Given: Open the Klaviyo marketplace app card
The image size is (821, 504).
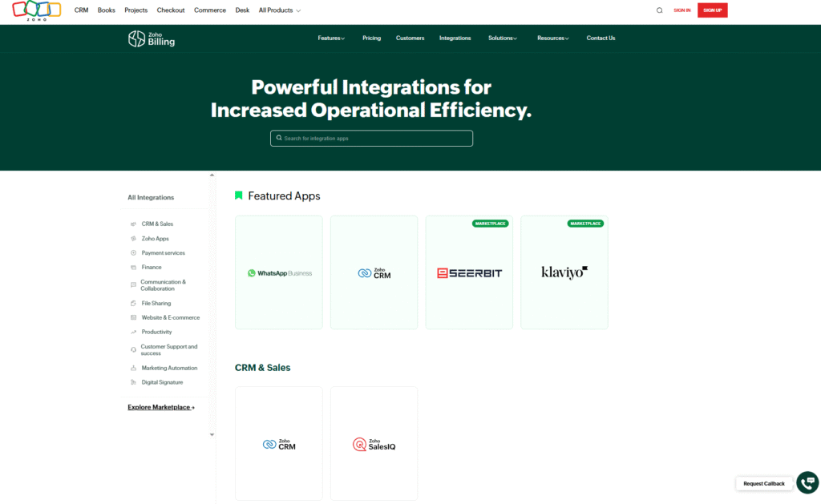Looking at the screenshot, I should click(564, 272).
